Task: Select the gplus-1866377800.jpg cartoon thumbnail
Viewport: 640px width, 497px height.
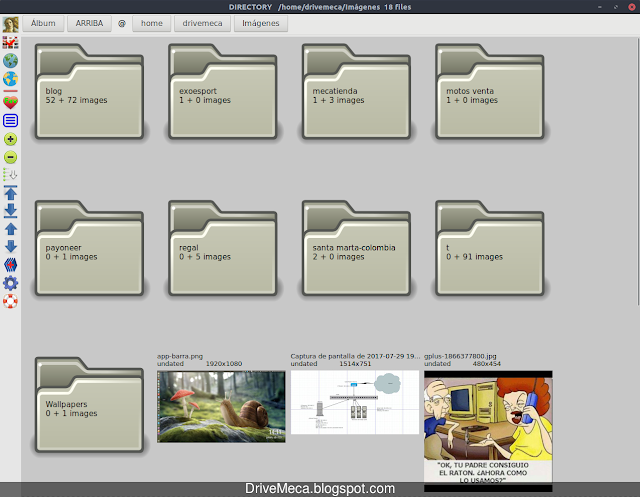Action: [x=488, y=431]
